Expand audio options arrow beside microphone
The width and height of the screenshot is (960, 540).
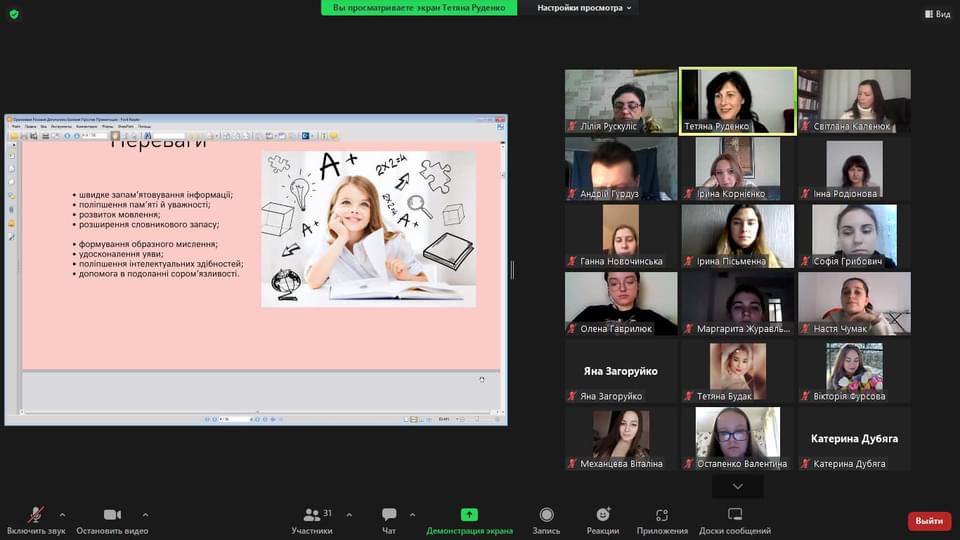point(62,514)
